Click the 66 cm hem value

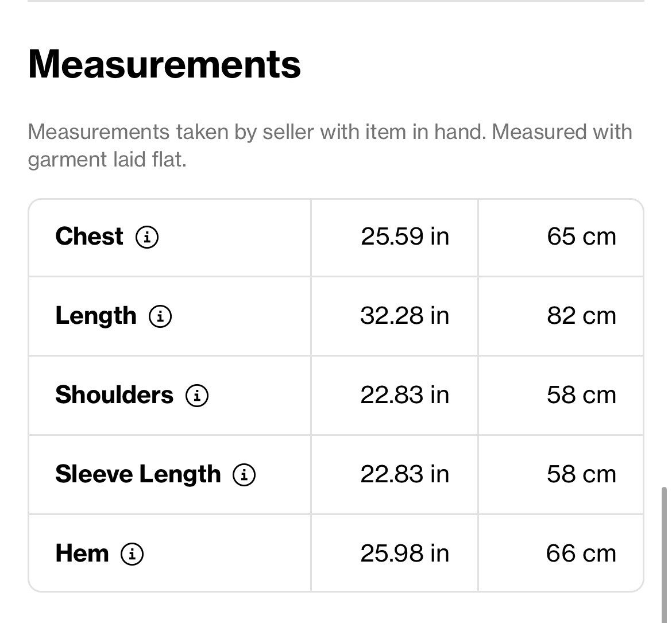pos(581,554)
